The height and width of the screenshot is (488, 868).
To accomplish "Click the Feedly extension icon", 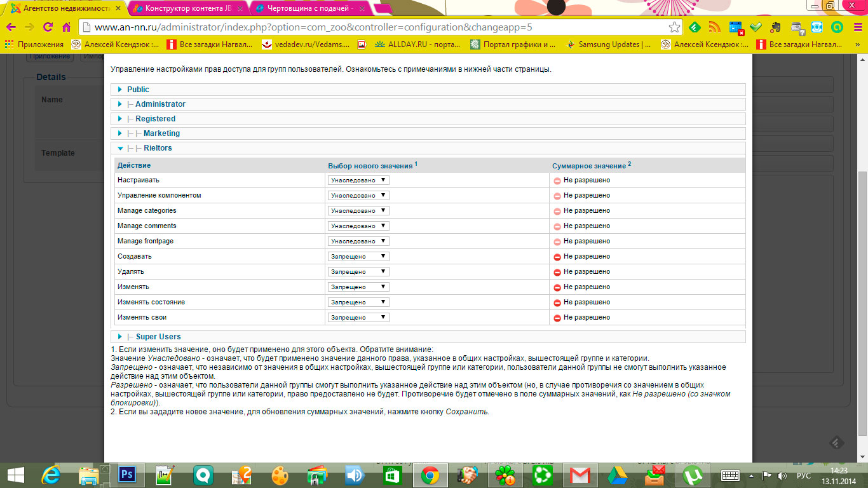I will click(x=695, y=27).
